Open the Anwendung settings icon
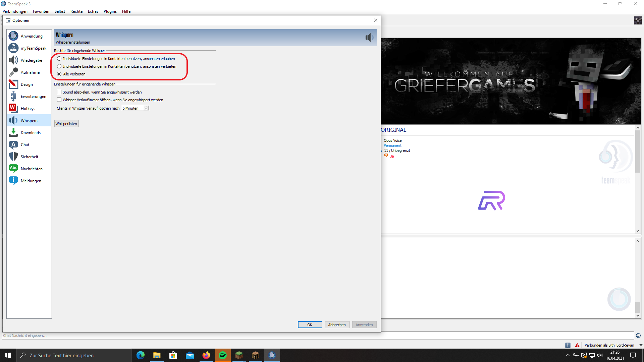 pyautogui.click(x=13, y=36)
